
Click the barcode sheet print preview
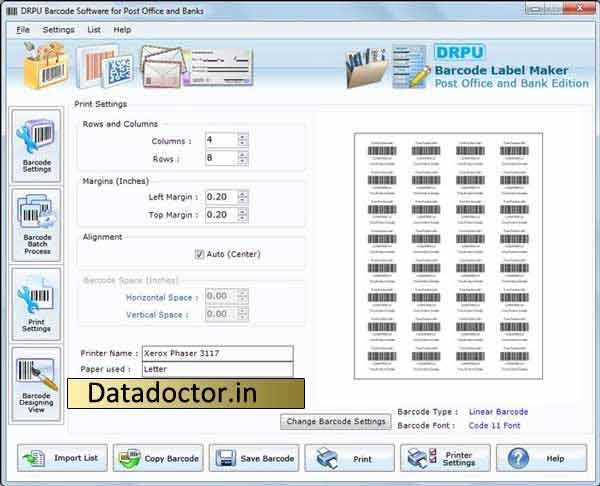point(448,256)
